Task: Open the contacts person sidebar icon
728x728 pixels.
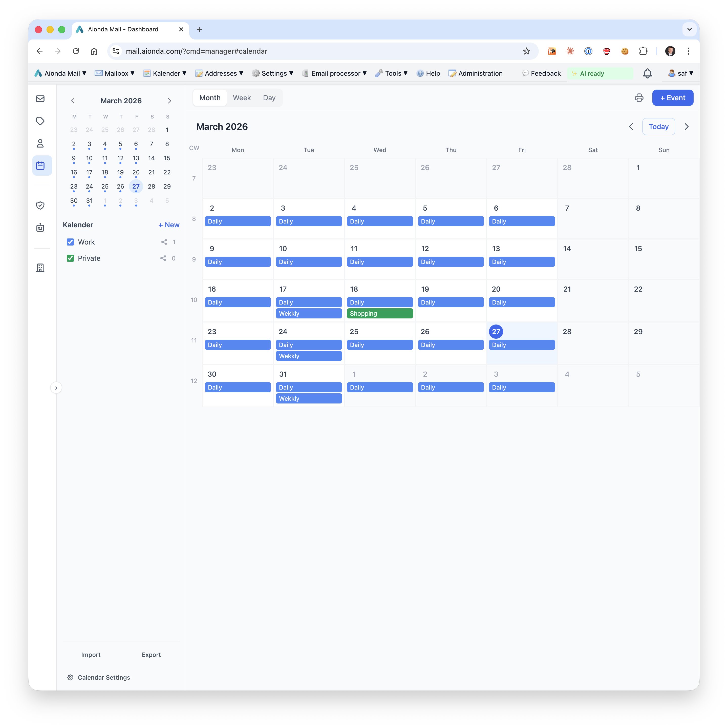Action: pos(40,143)
